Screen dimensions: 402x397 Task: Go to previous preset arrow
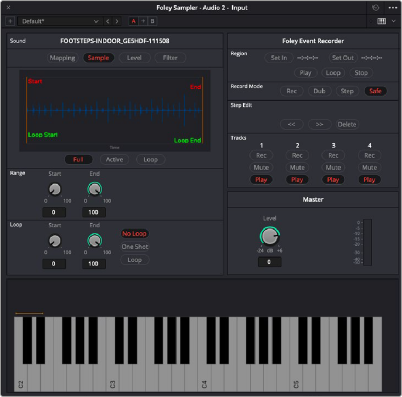[x=107, y=21]
